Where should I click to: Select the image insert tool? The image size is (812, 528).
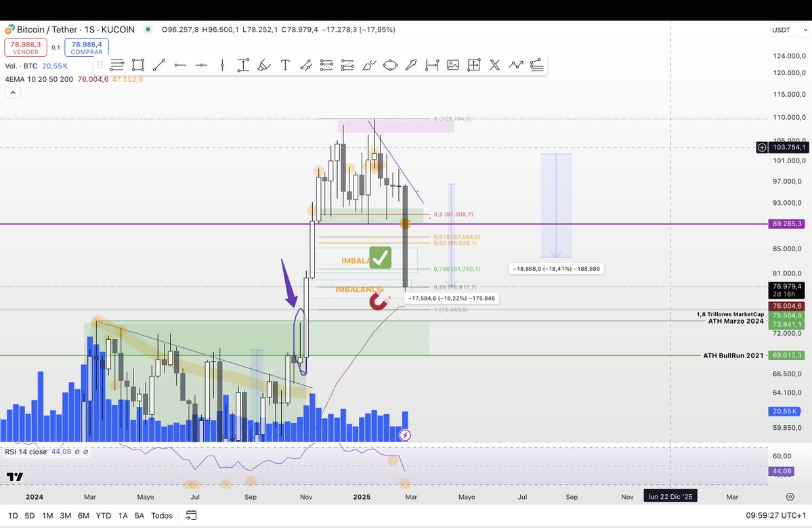click(453, 65)
